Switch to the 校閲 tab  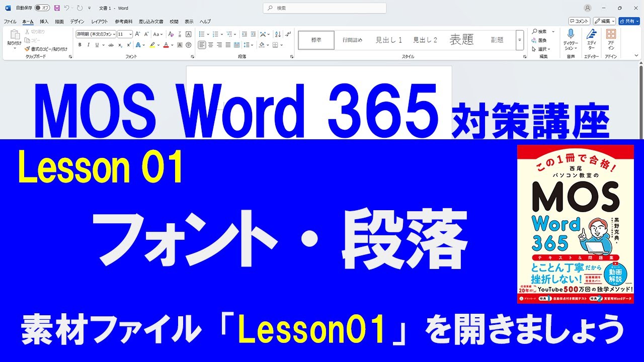pos(174,22)
